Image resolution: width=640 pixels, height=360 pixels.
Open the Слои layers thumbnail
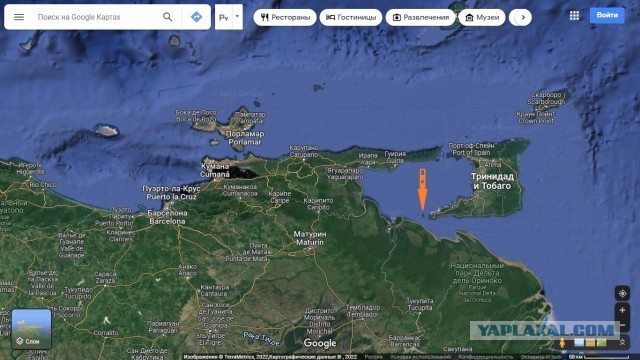(31, 329)
